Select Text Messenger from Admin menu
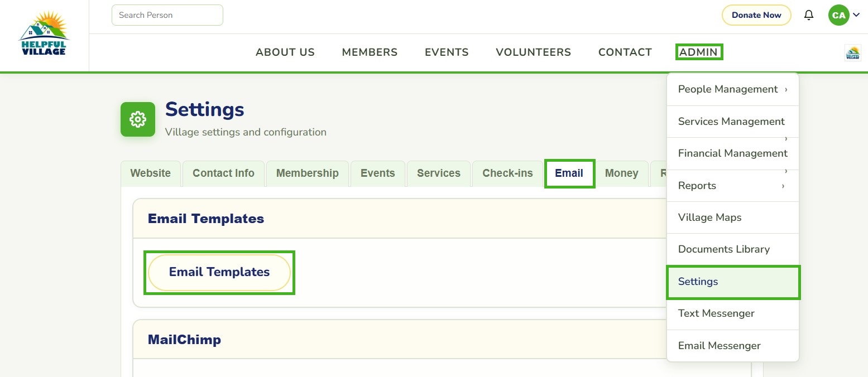The image size is (868, 377). 733,313
